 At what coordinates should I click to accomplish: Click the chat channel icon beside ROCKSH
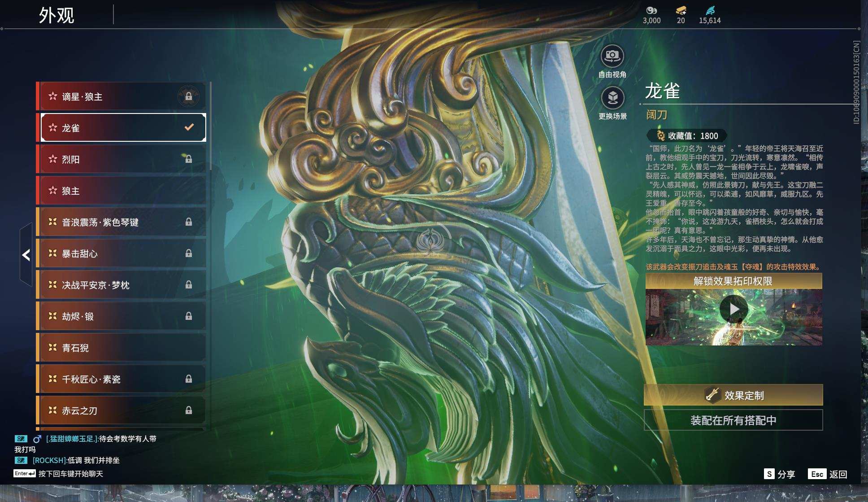[x=21, y=460]
